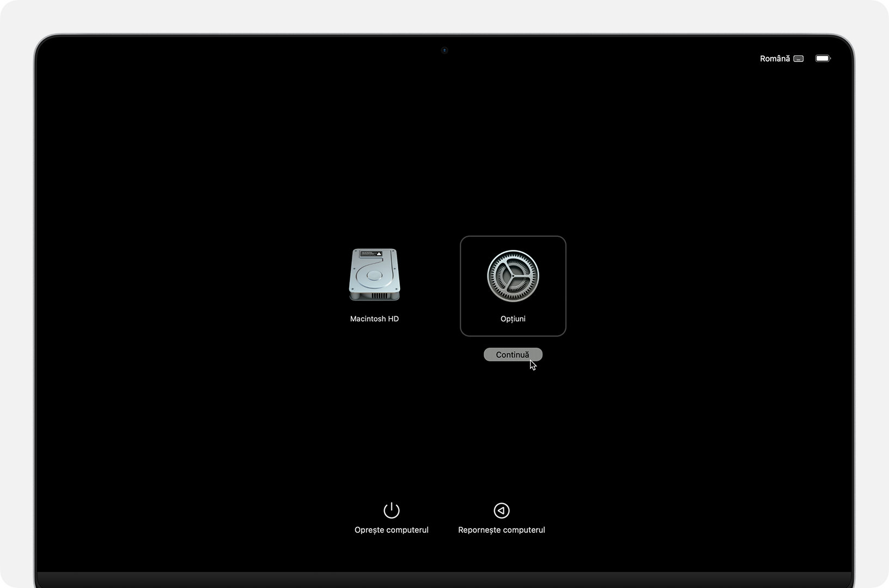
Task: Click the keyboard icon beside Română
Action: [799, 59]
